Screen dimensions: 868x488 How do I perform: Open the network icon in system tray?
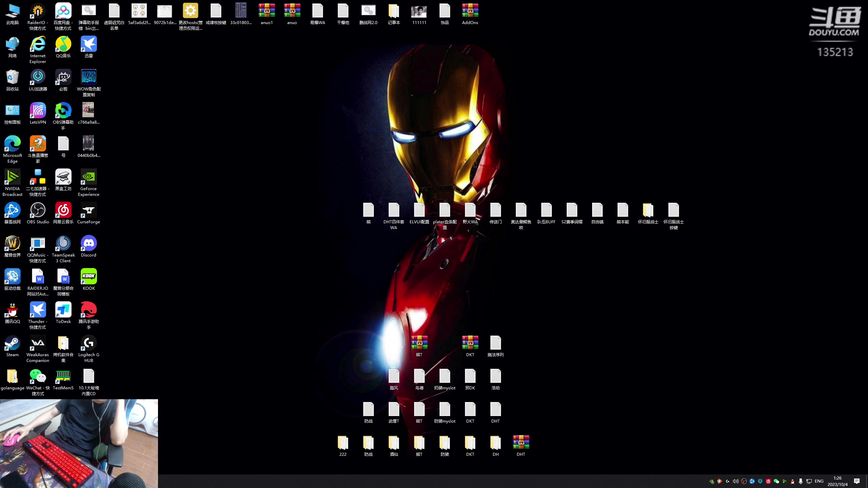tap(809, 481)
